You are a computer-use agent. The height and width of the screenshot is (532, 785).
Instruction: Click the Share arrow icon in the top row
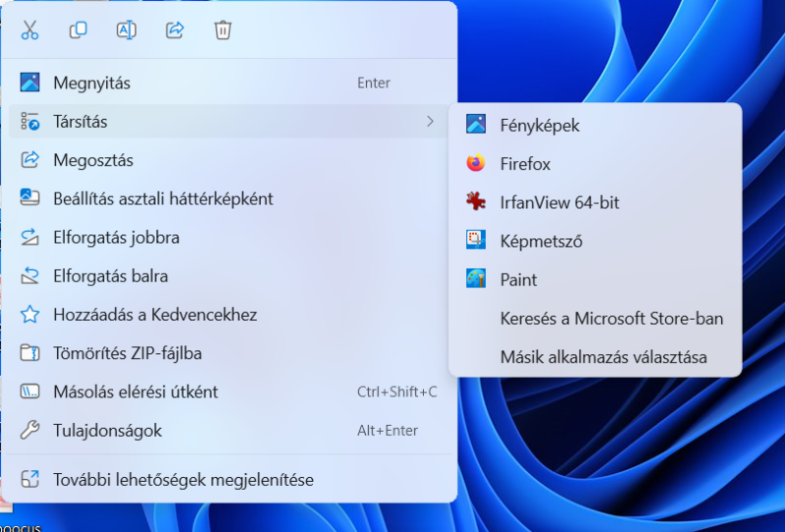tap(175, 30)
